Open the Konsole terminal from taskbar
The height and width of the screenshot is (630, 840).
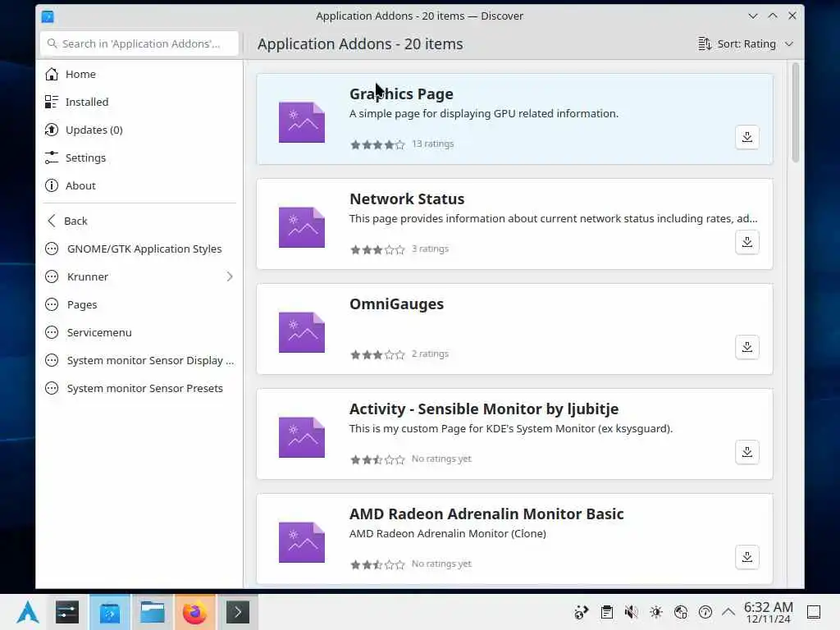click(237, 612)
